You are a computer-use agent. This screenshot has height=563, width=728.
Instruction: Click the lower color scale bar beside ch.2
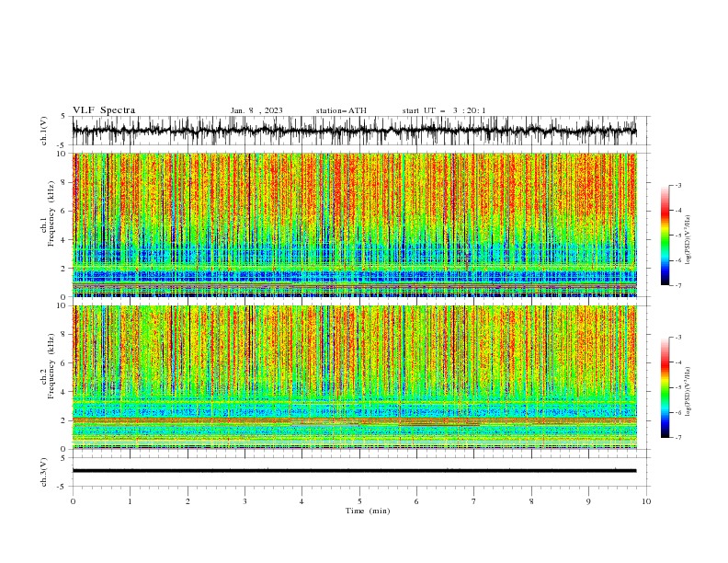tap(665, 387)
